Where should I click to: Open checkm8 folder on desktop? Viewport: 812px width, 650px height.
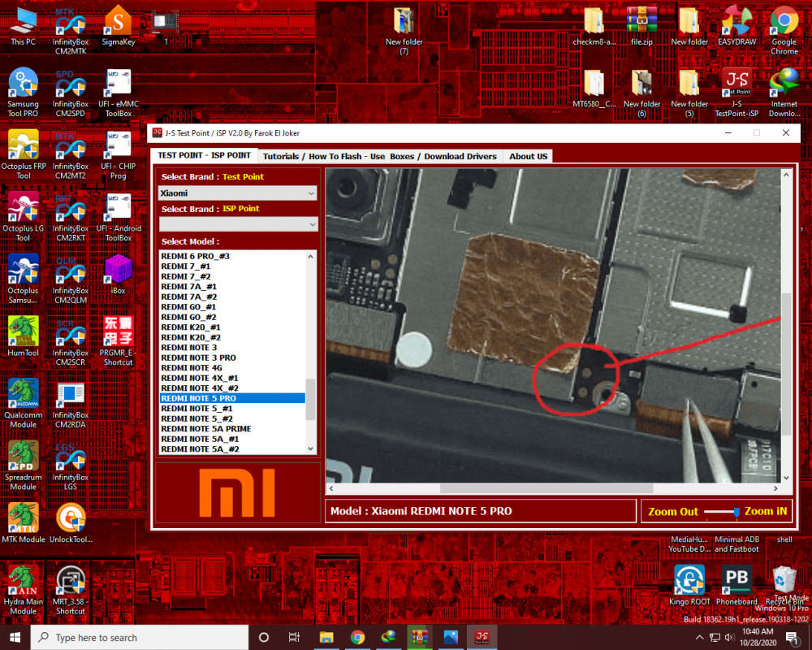pyautogui.click(x=594, y=27)
